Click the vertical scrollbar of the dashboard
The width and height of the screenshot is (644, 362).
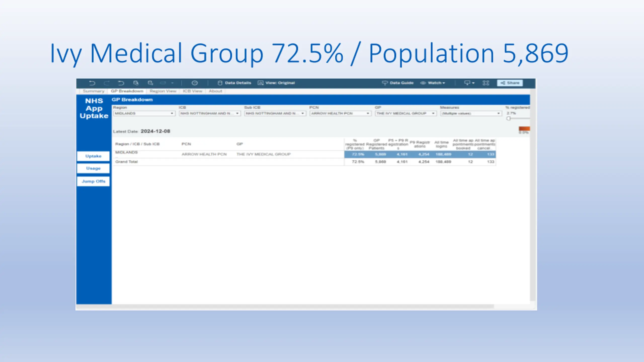533,195
